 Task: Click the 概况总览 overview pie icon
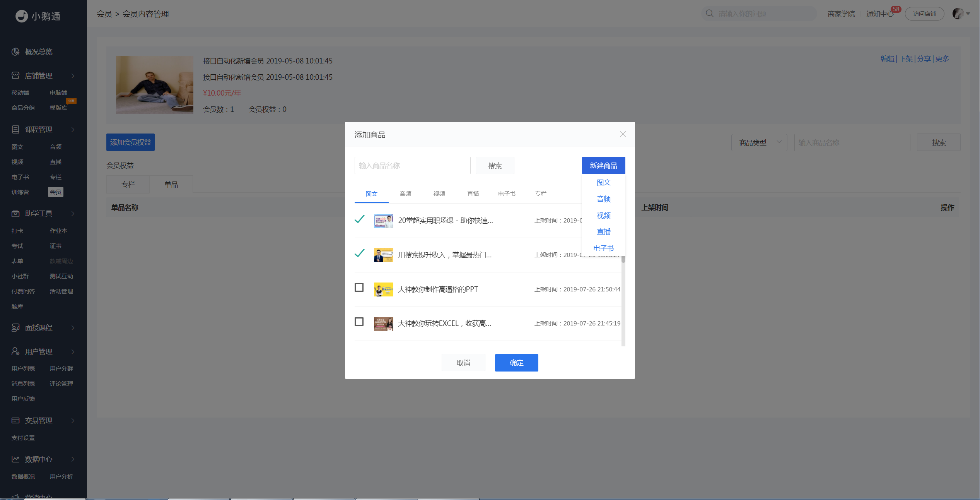[x=15, y=52]
